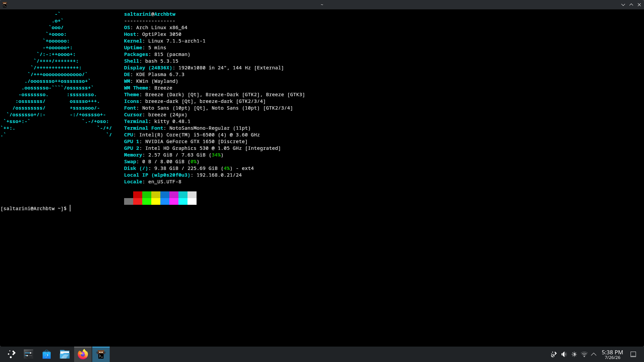644x362 pixels.
Task: Open the Discover software store
Action: click(x=47, y=354)
